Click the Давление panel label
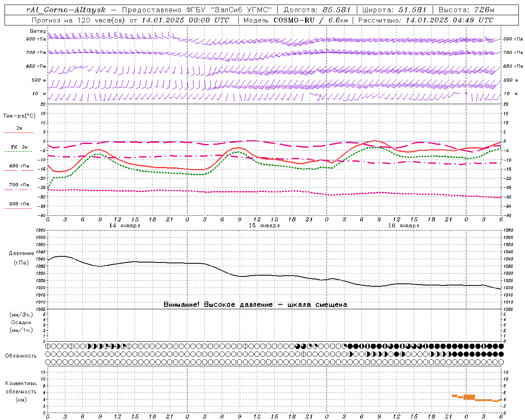 click(x=21, y=253)
